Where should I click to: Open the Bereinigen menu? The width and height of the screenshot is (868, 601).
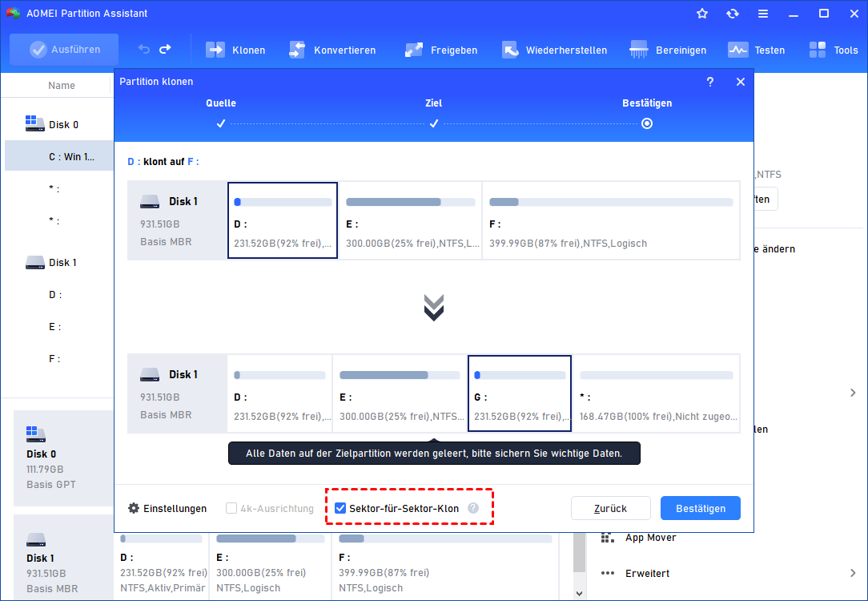668,50
